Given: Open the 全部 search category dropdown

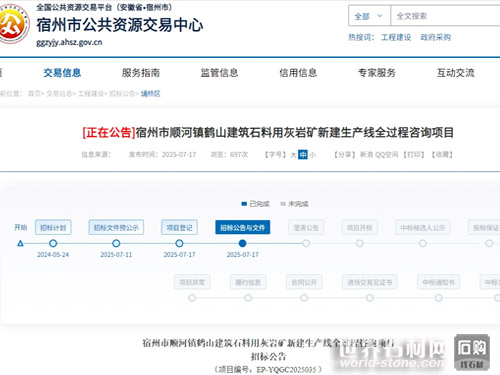Looking at the screenshot, I should click(369, 16).
